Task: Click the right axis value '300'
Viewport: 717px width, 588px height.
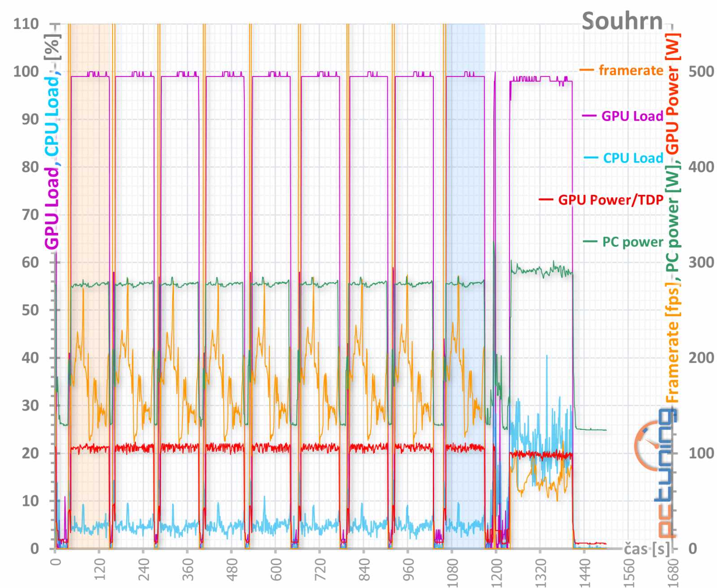Action: (701, 262)
